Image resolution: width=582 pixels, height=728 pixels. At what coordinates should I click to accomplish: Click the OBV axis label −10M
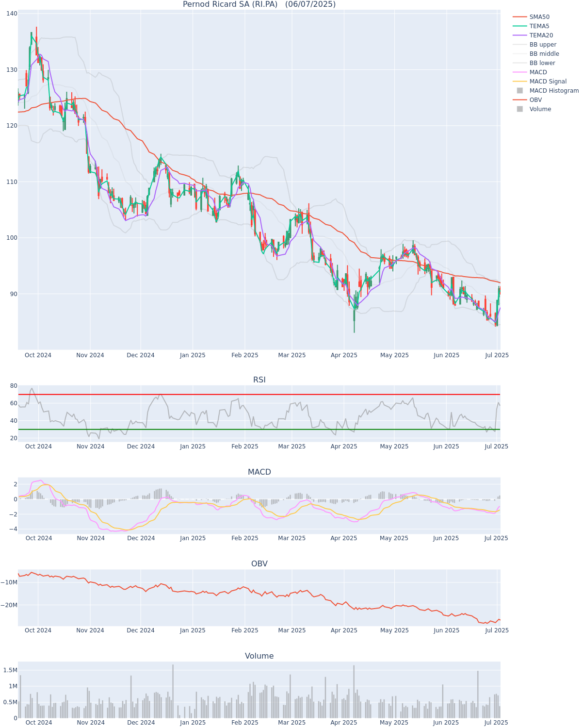pos(10,582)
